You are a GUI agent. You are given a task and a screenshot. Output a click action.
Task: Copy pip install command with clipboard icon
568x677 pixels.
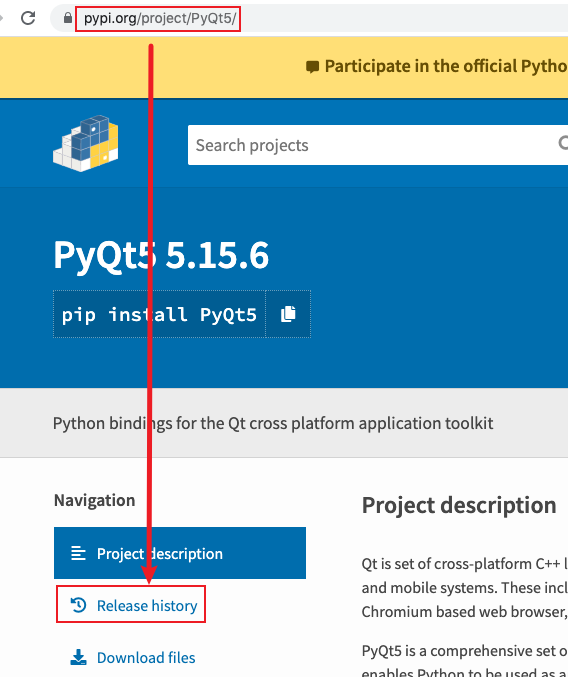pos(288,314)
